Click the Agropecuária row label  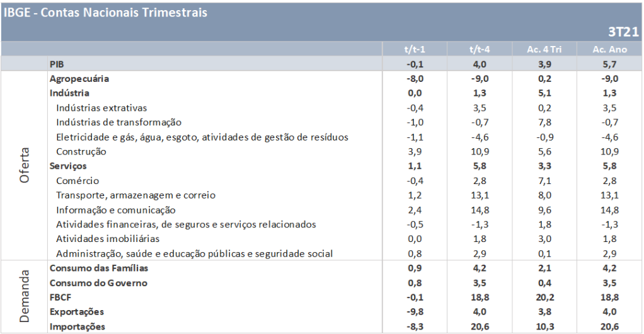tap(79, 79)
